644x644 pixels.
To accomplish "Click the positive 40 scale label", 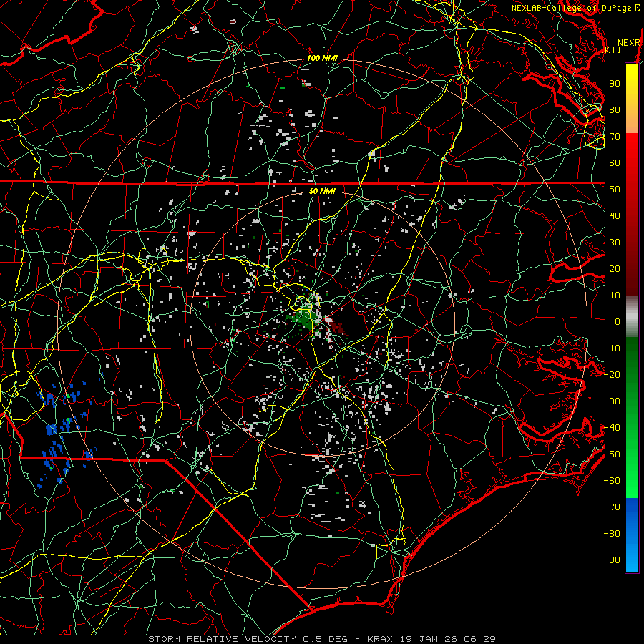I will (x=615, y=216).
